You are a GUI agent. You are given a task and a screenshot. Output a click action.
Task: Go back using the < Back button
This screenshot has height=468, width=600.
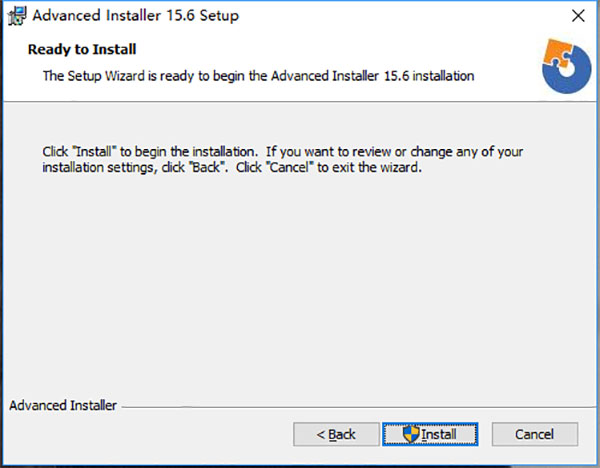click(336, 434)
